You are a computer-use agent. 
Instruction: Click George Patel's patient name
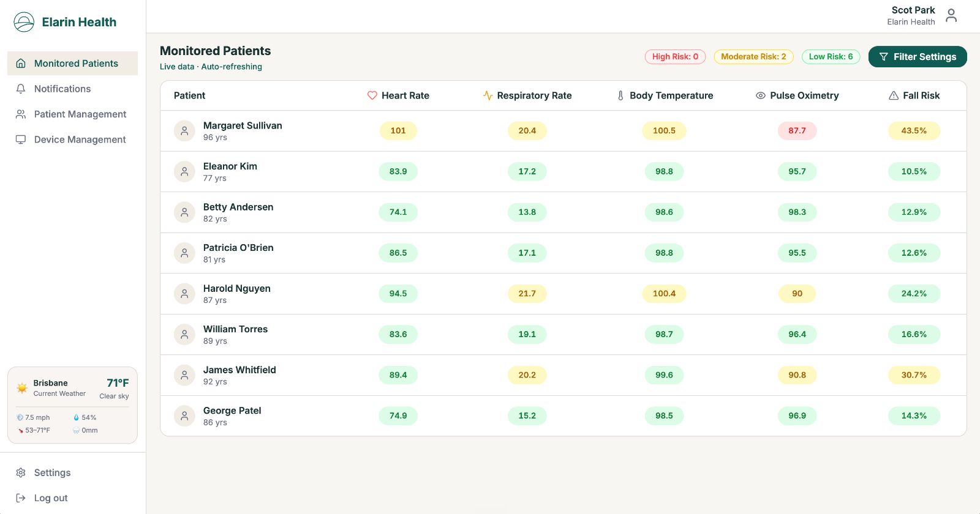coord(232,411)
